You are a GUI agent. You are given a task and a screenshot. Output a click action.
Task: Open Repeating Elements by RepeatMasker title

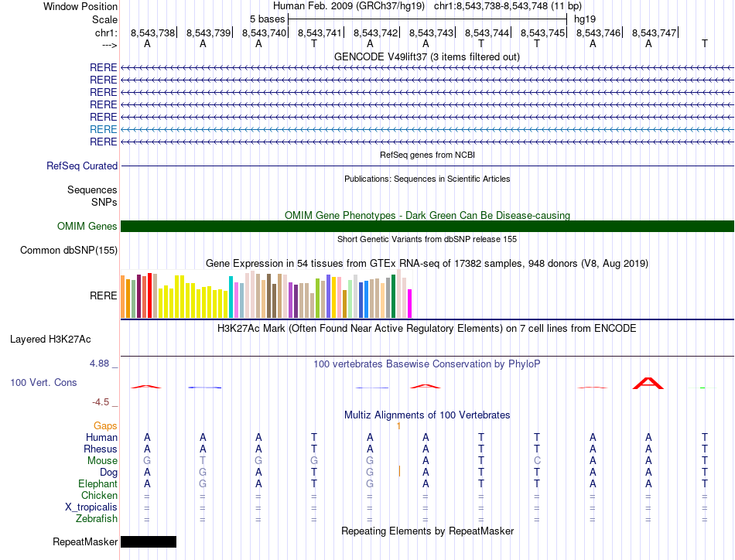coord(427,531)
